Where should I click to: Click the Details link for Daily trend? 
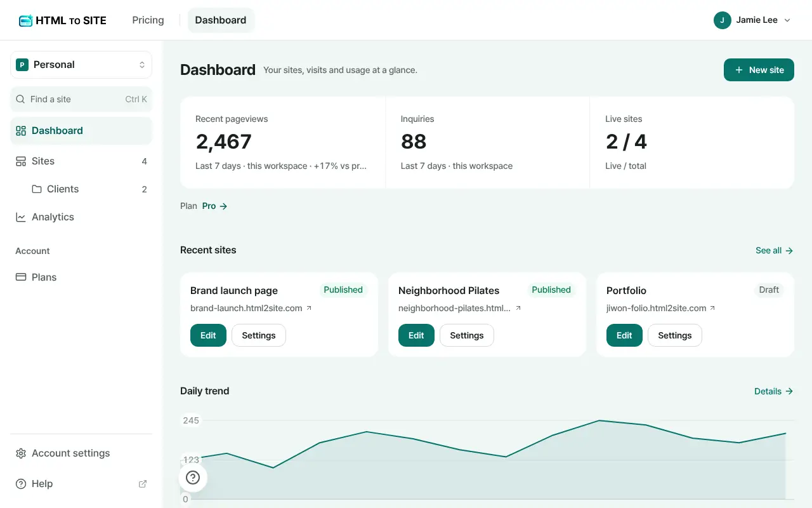coord(773,392)
